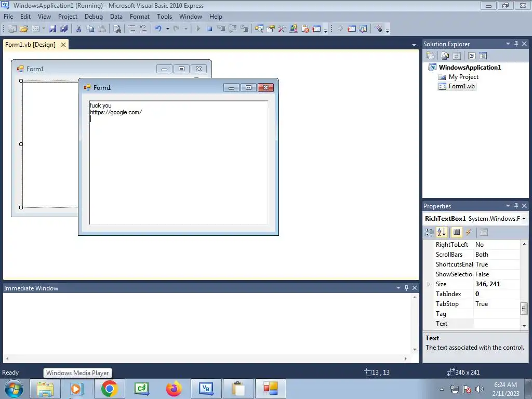This screenshot has height=399, width=532.
Task: Click the Uncomment lines icon
Action: 143,29
